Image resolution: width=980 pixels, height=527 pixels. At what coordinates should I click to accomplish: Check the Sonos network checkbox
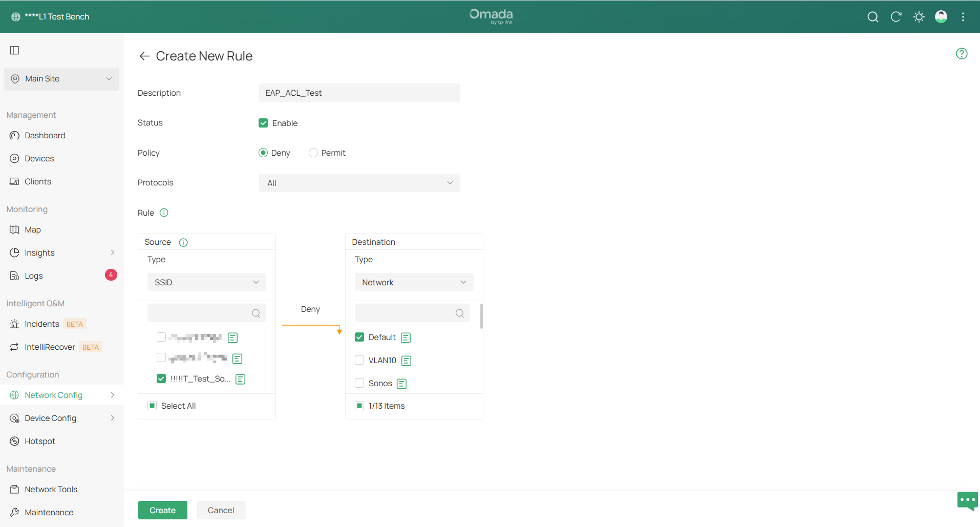(x=359, y=383)
